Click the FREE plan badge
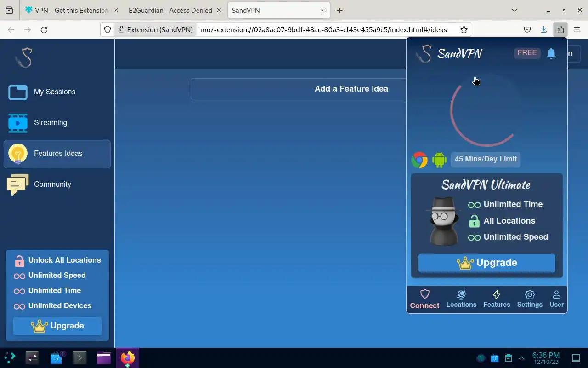 [x=527, y=53]
